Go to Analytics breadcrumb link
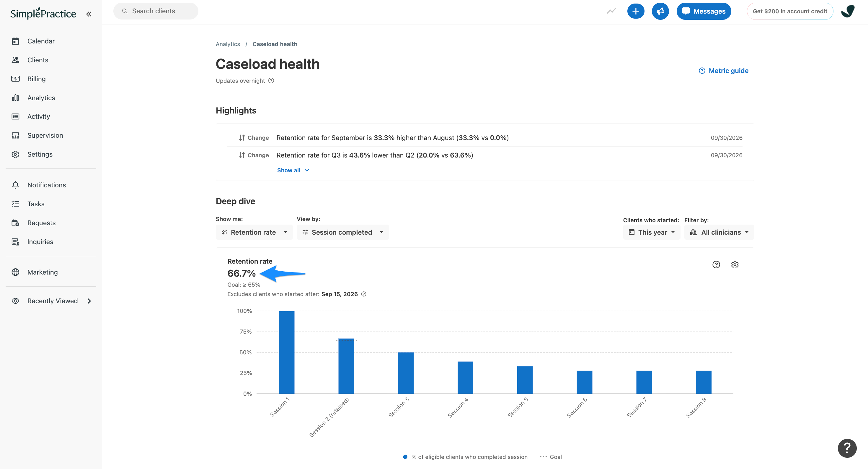 (x=228, y=44)
